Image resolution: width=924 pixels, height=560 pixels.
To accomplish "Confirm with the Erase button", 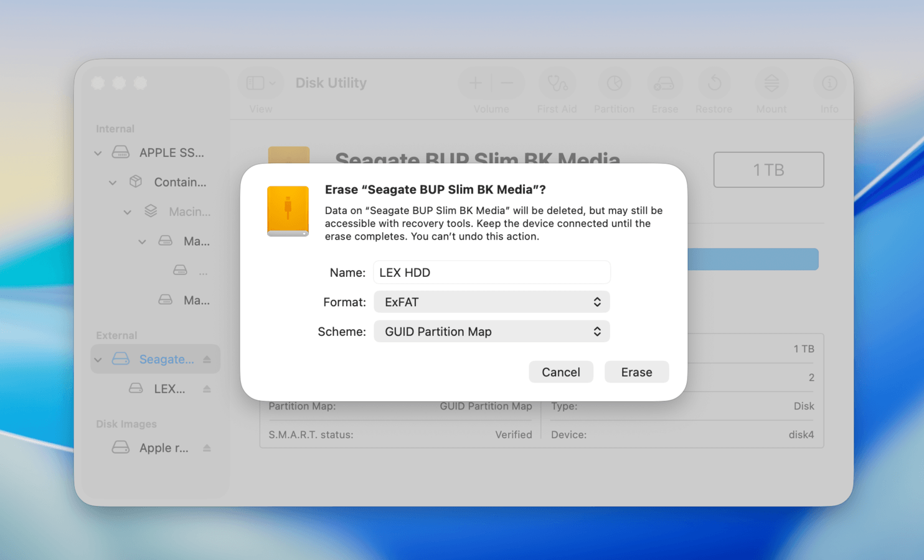I will (x=636, y=371).
